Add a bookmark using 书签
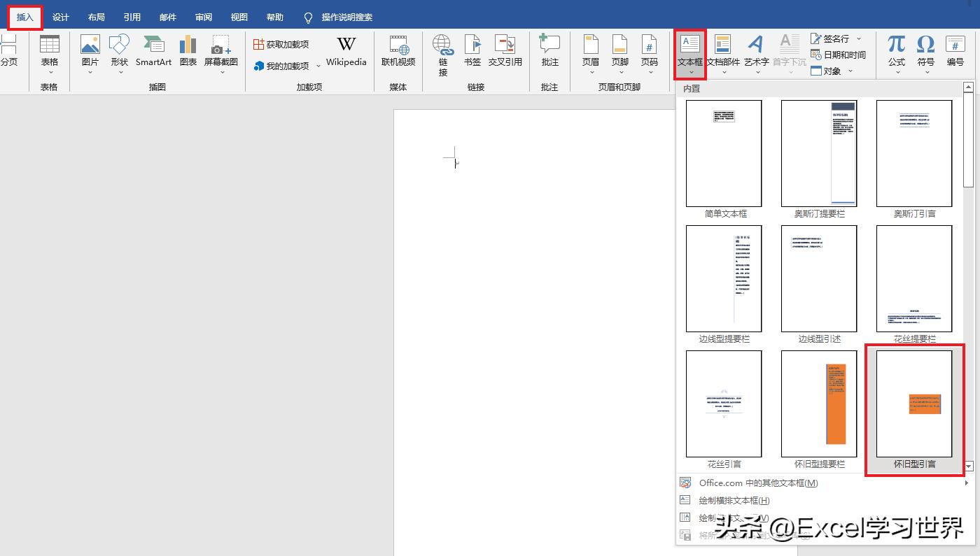 point(472,49)
